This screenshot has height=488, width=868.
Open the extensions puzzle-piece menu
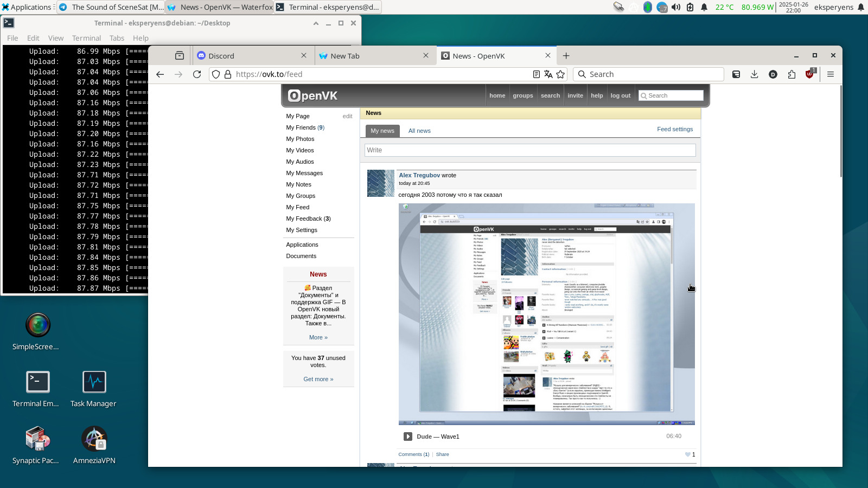pyautogui.click(x=792, y=74)
